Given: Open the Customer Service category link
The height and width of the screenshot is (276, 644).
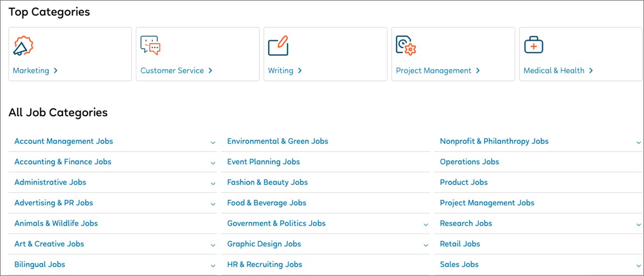Looking at the screenshot, I should tap(176, 71).
